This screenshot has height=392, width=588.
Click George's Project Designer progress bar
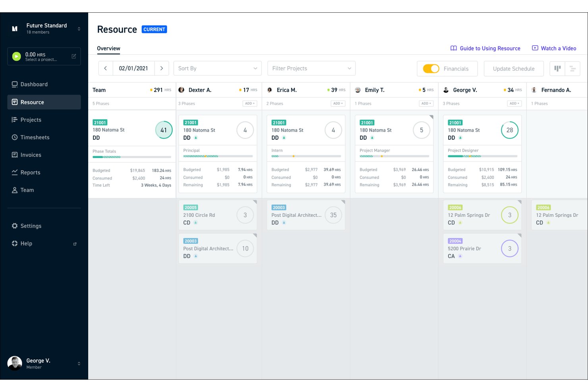tap(482, 156)
